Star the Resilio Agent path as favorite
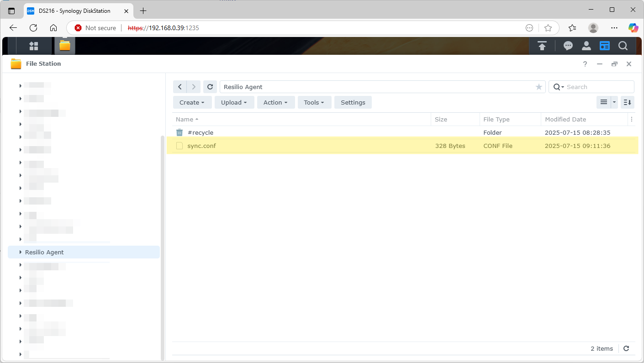The image size is (644, 363). [x=539, y=87]
